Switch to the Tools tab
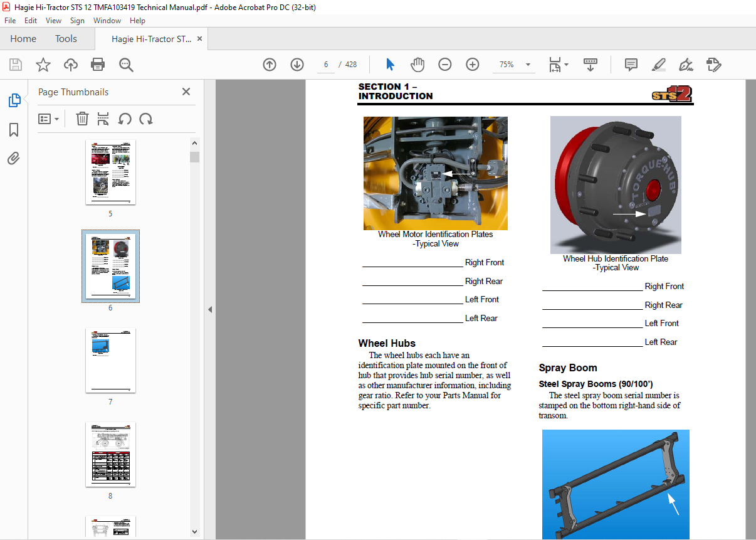 (x=66, y=39)
